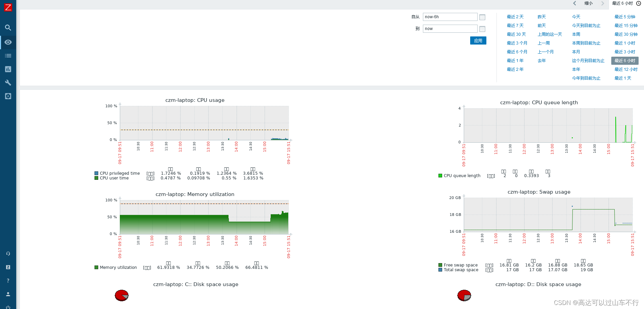Click the CPU queue length graph
644x309 pixels.
pyautogui.click(x=548, y=125)
